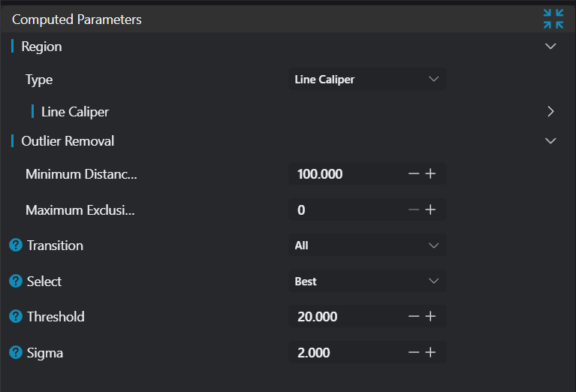Decrease Sigma value with minus button

pos(414,352)
